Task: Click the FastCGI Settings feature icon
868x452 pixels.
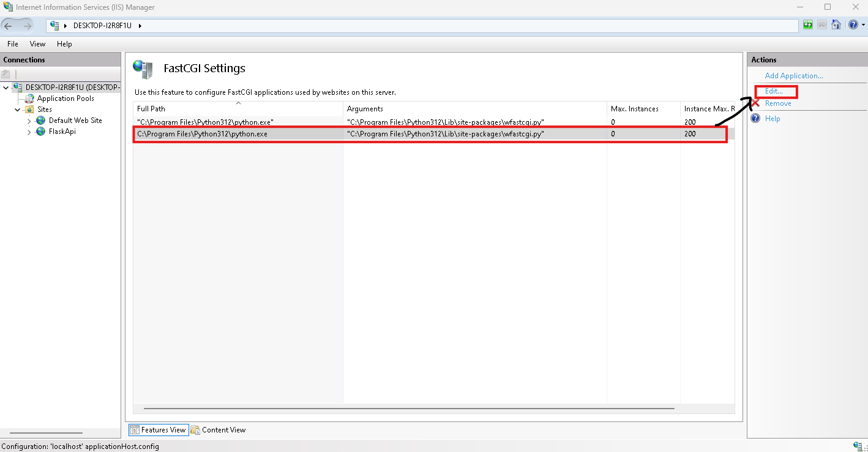Action: click(143, 69)
